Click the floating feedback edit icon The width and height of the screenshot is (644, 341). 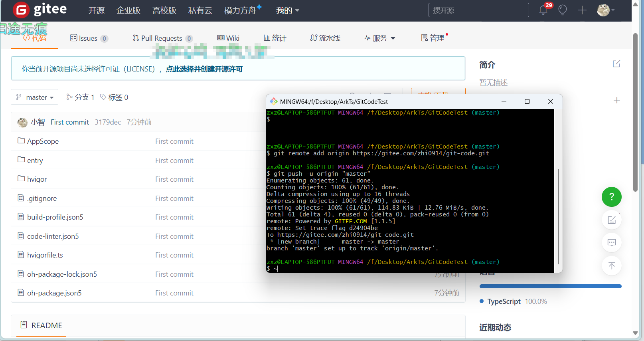(612, 220)
